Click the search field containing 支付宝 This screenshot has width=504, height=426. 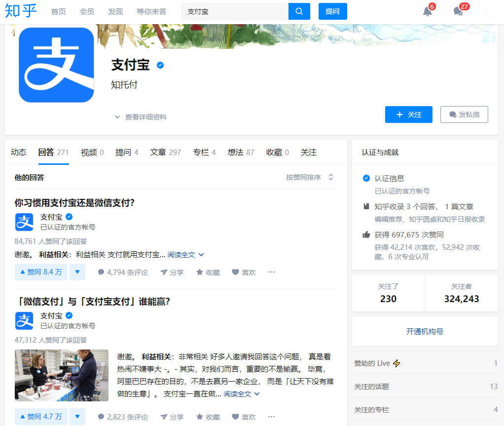(x=235, y=11)
